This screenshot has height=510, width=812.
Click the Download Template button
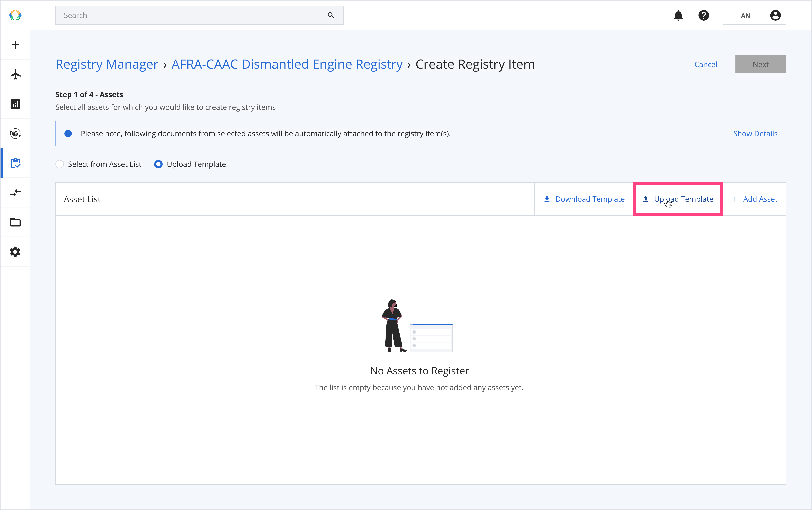[584, 199]
